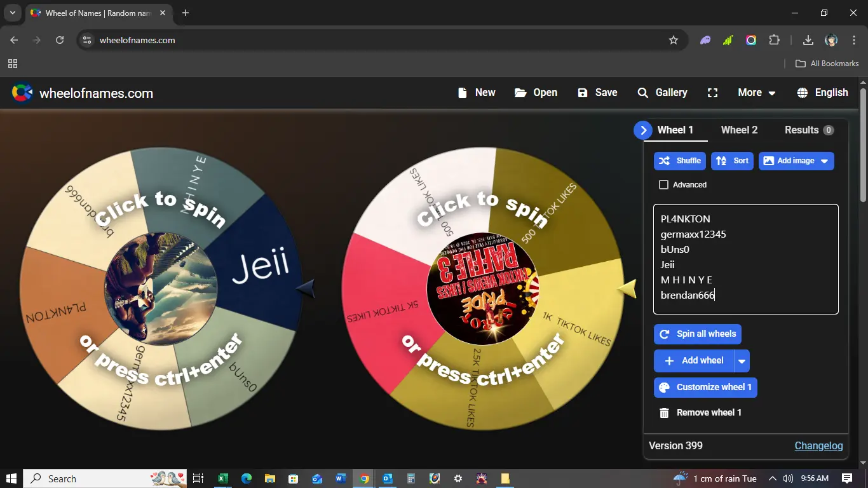The width and height of the screenshot is (868, 488).
Task: Expand the tab search dropdown
Action: pos(12,13)
